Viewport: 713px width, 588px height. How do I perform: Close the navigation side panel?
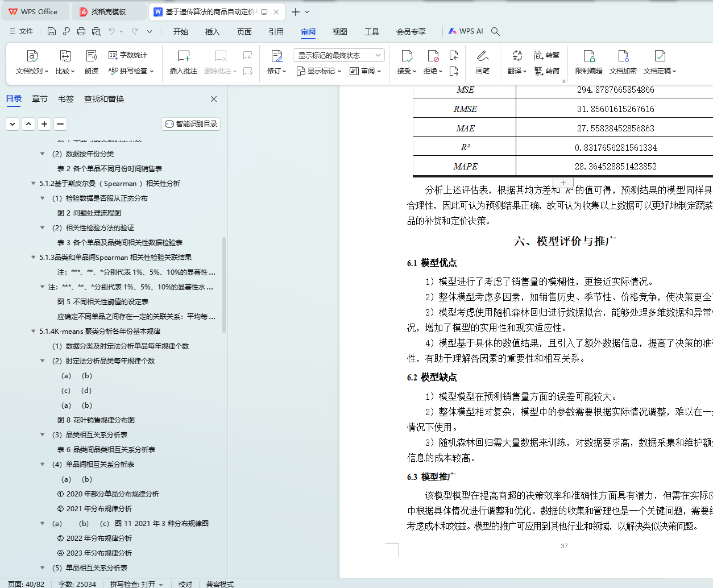click(214, 99)
